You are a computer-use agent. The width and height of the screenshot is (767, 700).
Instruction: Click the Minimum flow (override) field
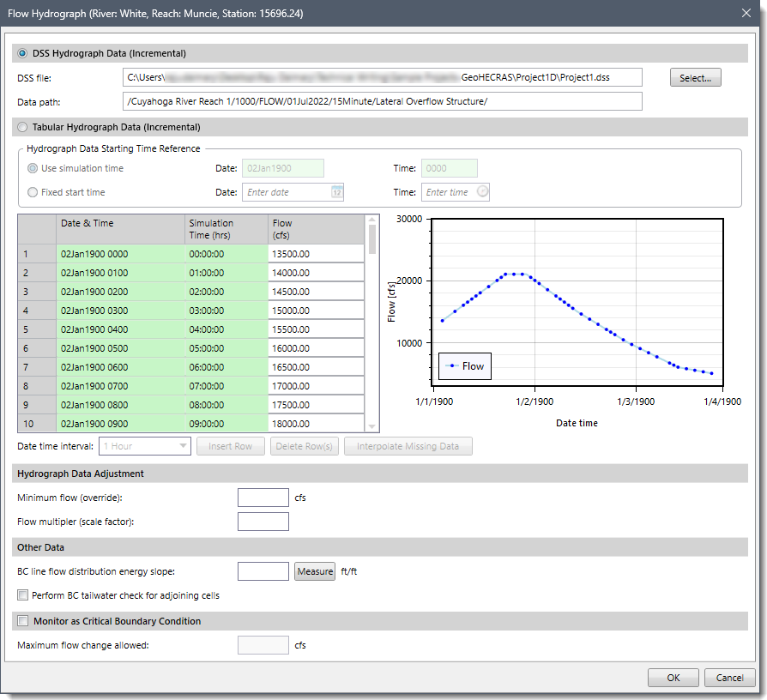click(x=263, y=498)
